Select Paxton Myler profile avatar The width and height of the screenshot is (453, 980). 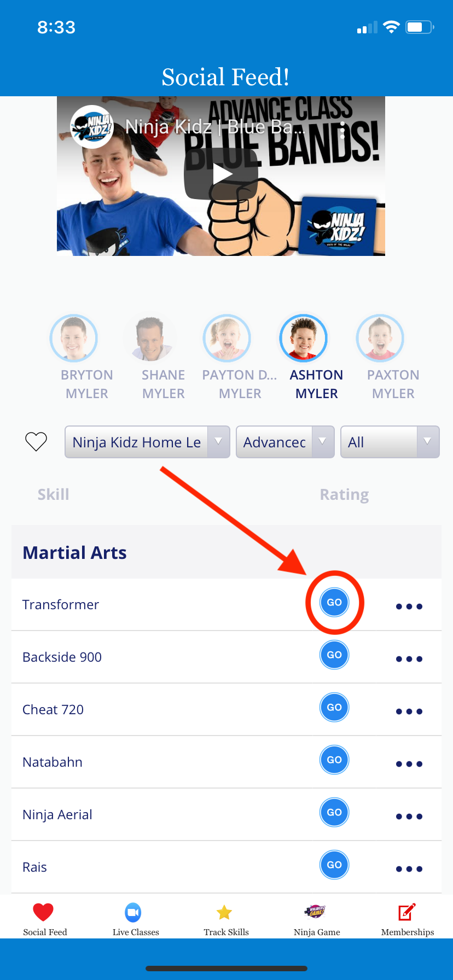tap(380, 338)
